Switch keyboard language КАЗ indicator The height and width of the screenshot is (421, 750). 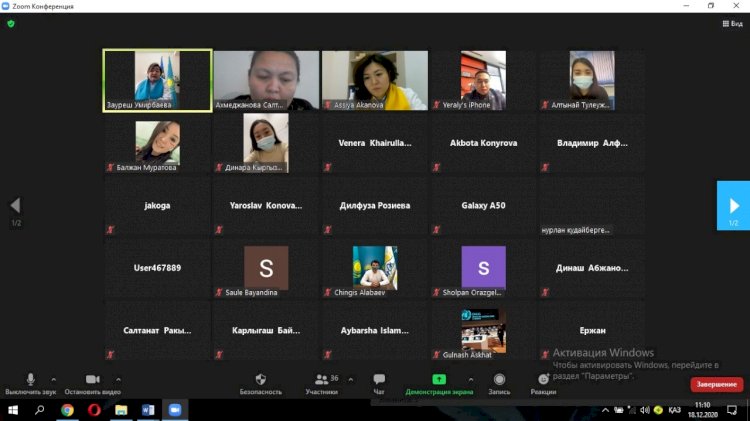click(674, 410)
